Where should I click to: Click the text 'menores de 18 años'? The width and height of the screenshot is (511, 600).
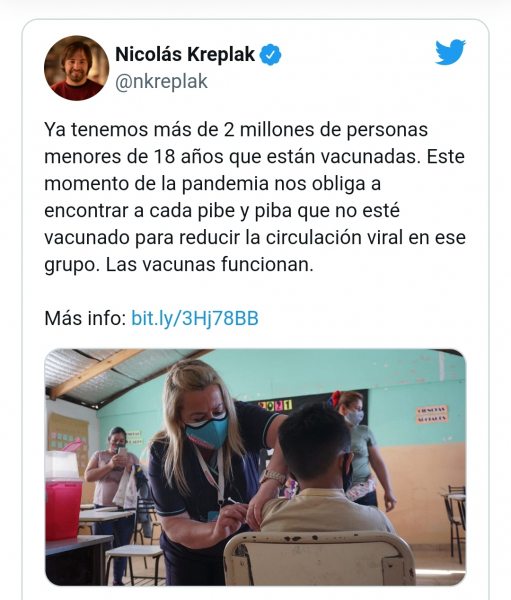134,157
